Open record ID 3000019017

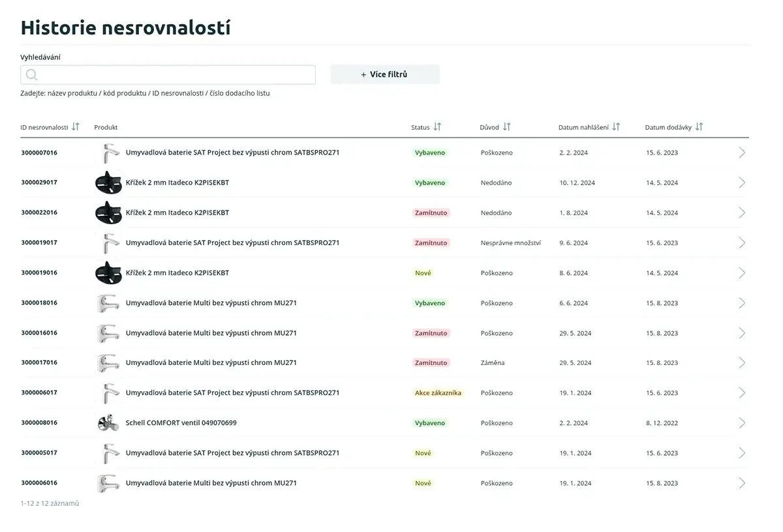[x=39, y=243]
